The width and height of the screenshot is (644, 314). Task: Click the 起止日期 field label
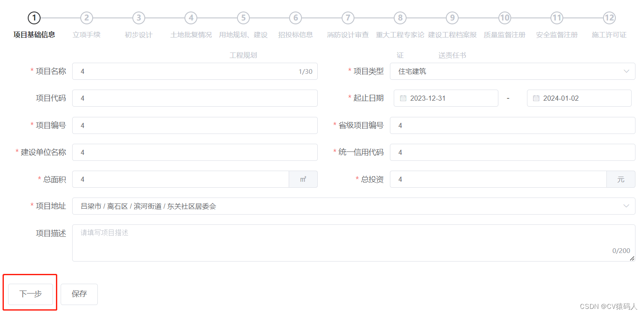point(369,98)
